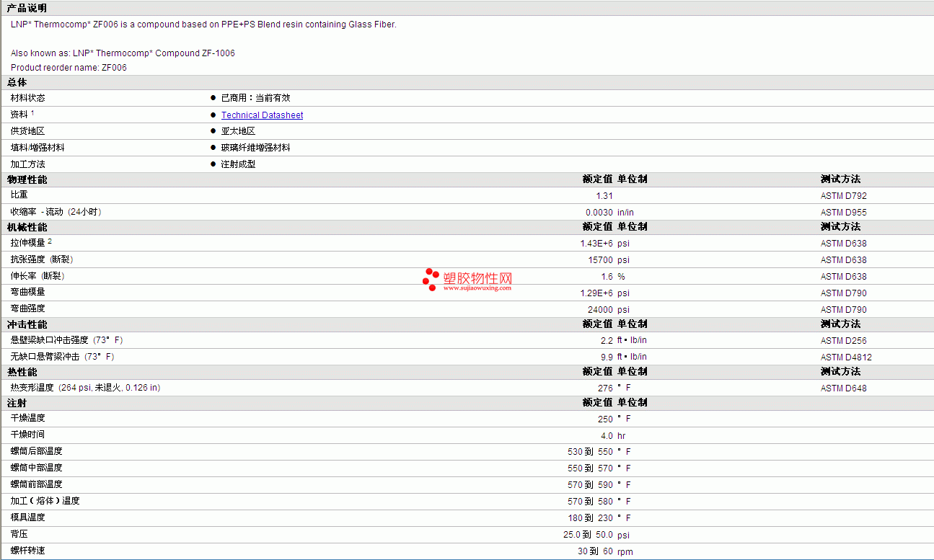Click the flexural strength value "24000"
The image size is (934, 560).
[601, 310]
